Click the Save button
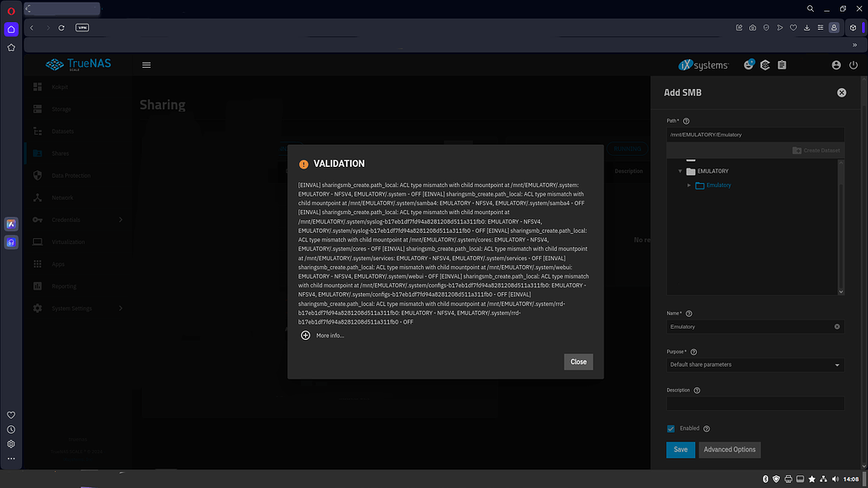The height and width of the screenshot is (488, 868). coord(680,449)
